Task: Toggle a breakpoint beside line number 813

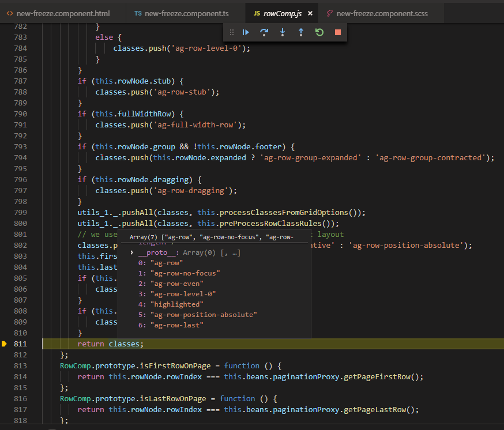Action: point(5,366)
